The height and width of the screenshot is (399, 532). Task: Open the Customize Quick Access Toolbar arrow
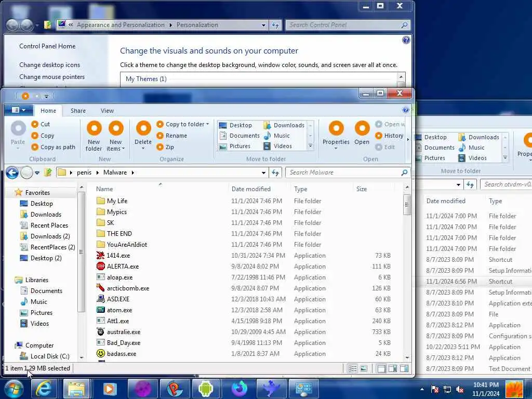pos(46,96)
